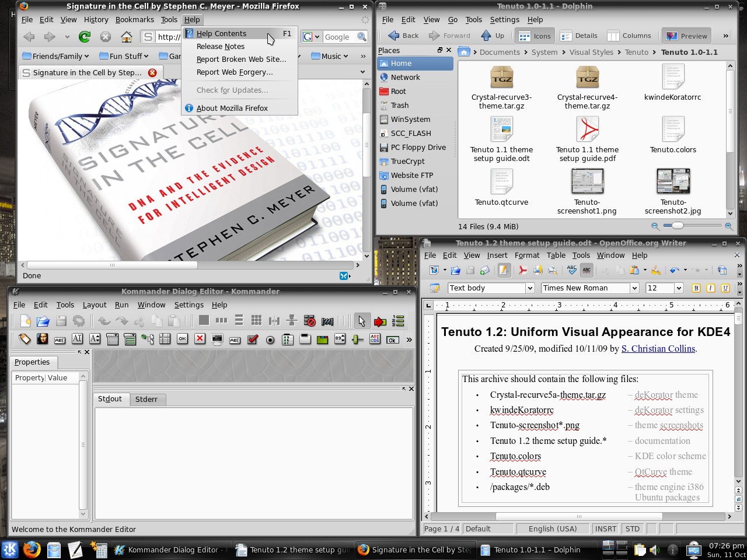Select the red X close button widget
747x560 pixels.
(200, 338)
